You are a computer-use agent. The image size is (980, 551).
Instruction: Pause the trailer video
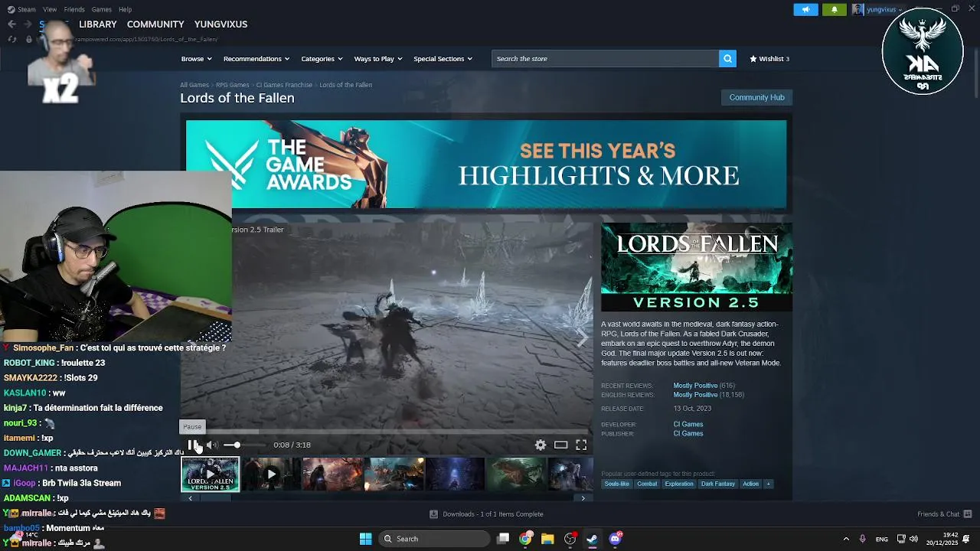(192, 445)
